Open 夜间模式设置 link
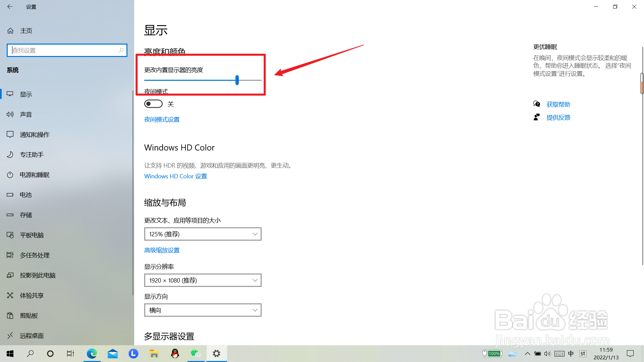644x362 pixels. click(162, 119)
